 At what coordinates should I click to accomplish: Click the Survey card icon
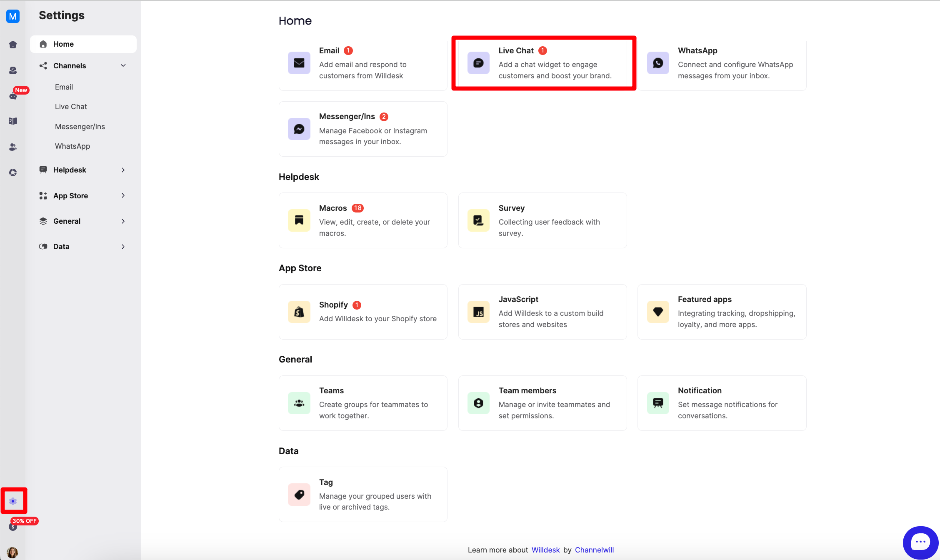478,220
